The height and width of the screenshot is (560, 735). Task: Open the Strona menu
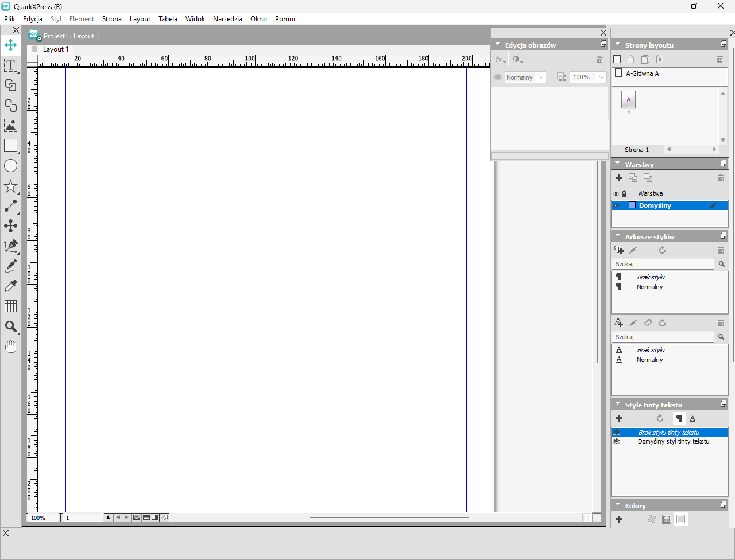(112, 19)
